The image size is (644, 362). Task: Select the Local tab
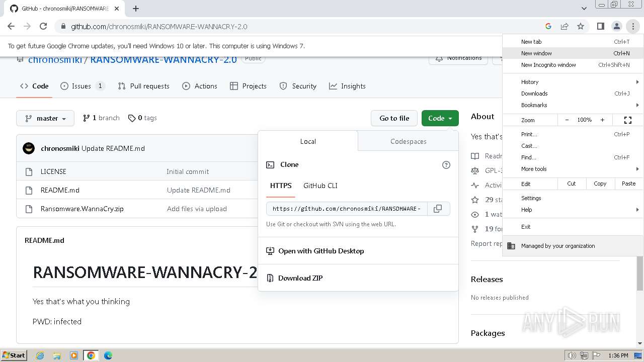tap(308, 141)
